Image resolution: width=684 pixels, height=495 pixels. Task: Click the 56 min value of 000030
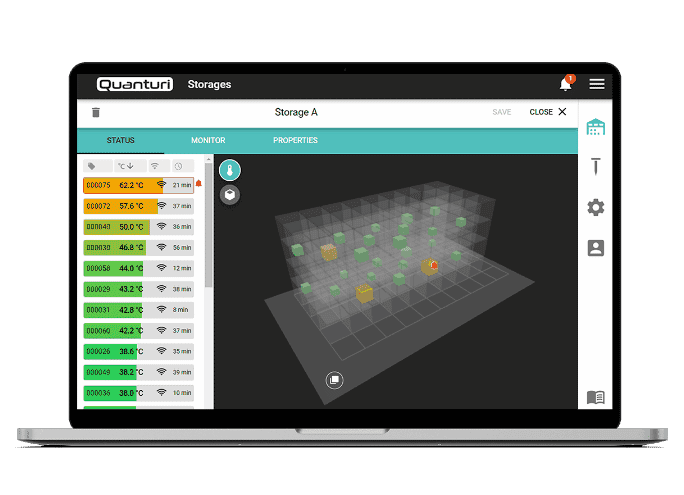tap(182, 248)
